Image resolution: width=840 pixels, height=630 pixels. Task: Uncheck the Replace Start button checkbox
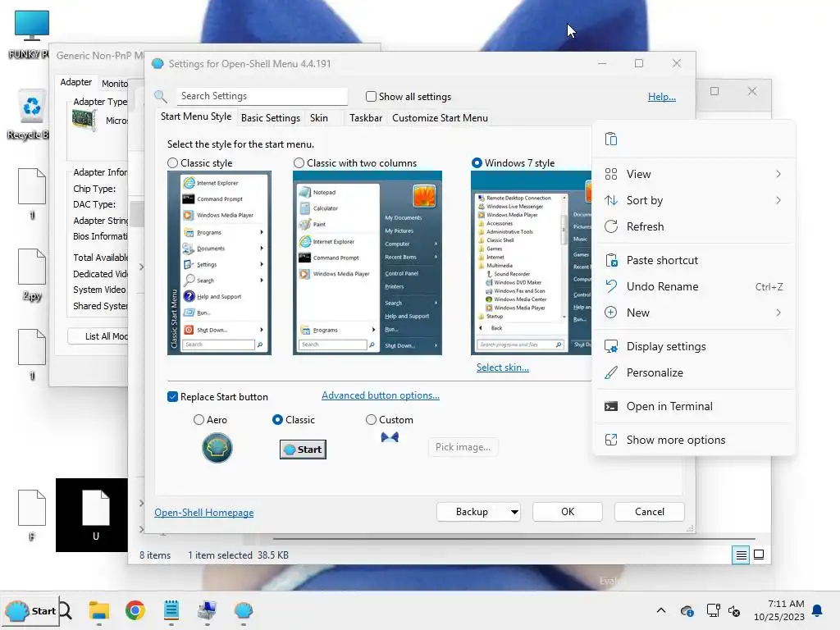pos(172,397)
